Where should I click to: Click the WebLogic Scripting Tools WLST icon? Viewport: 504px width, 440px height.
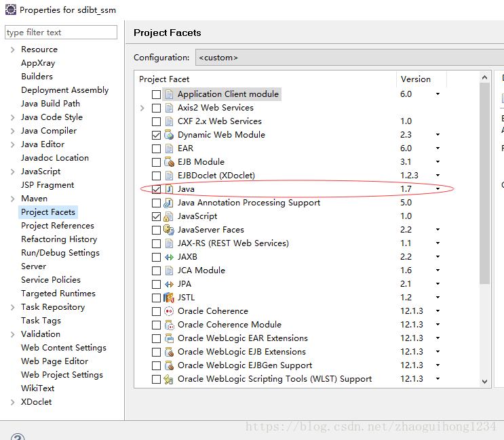click(169, 379)
